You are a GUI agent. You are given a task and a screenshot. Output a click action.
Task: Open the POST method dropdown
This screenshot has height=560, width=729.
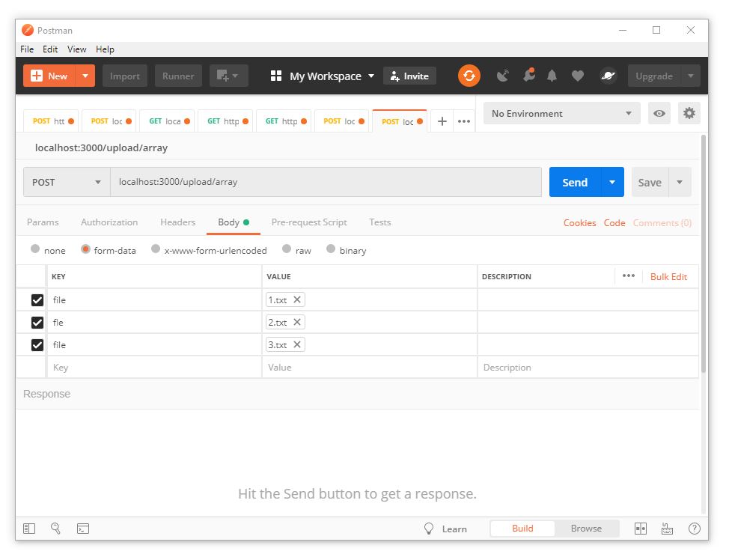coord(67,182)
